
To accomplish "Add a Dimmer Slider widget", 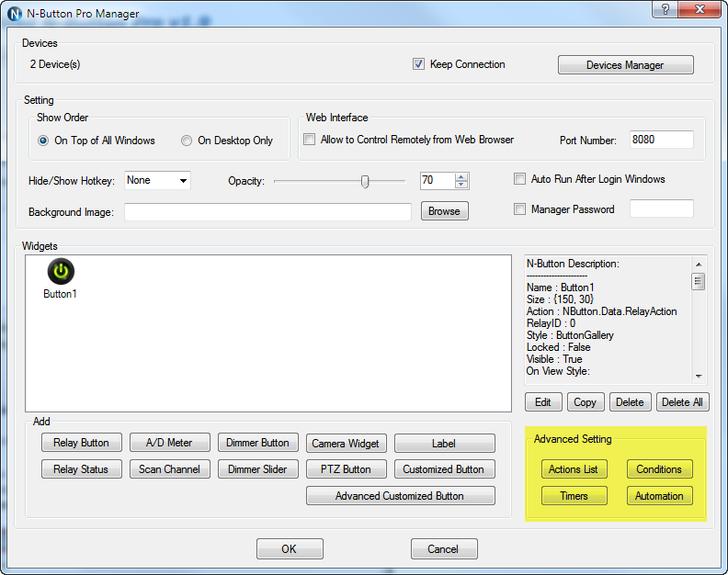I will point(257,469).
